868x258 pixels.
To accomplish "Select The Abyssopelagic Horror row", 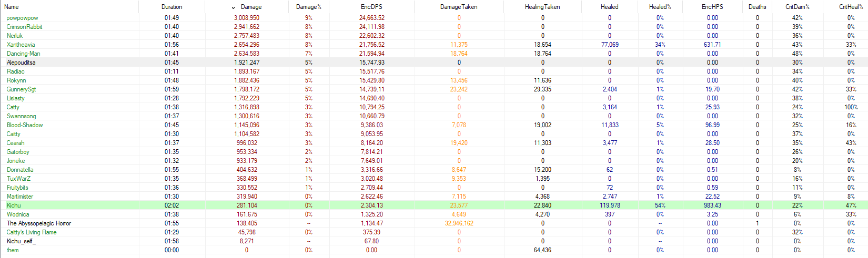I will pos(39,223).
